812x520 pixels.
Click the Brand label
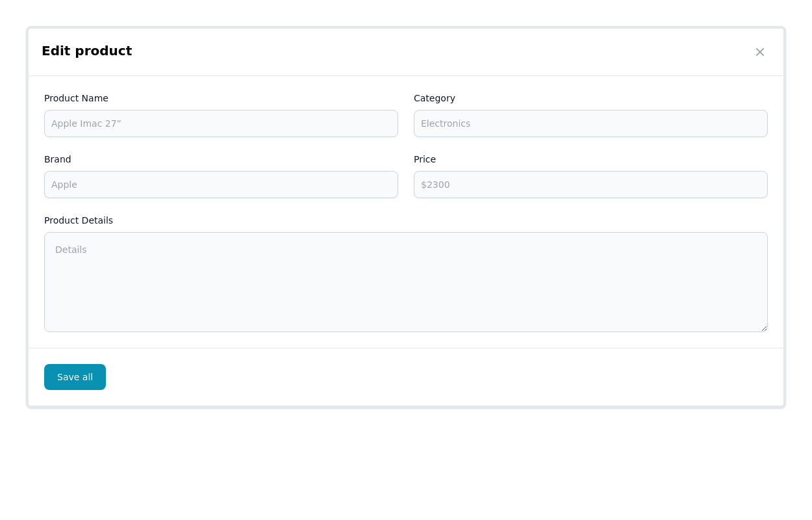click(x=57, y=159)
